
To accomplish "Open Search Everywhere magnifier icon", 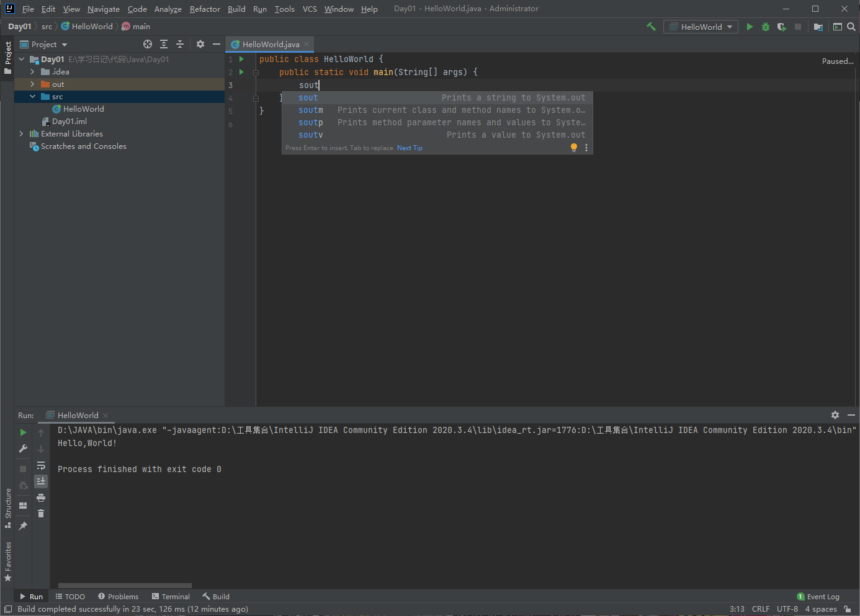I will tap(851, 27).
